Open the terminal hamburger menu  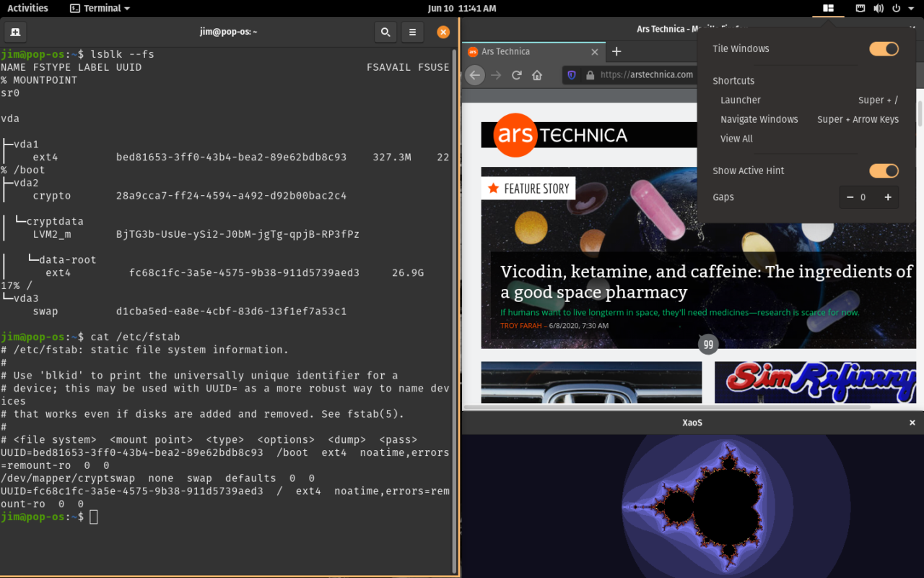point(411,32)
